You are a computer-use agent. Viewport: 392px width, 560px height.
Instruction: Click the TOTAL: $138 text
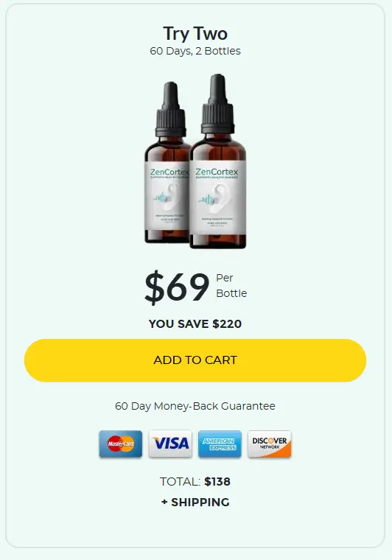click(195, 481)
